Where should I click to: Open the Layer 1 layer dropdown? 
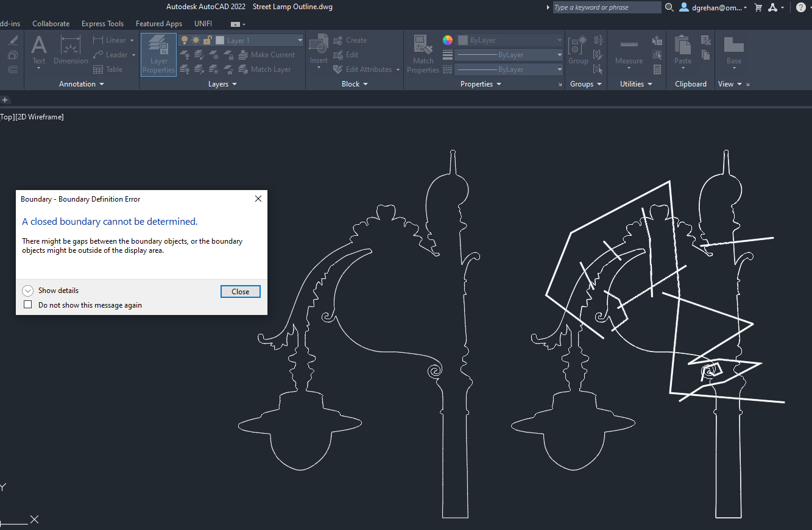point(298,39)
